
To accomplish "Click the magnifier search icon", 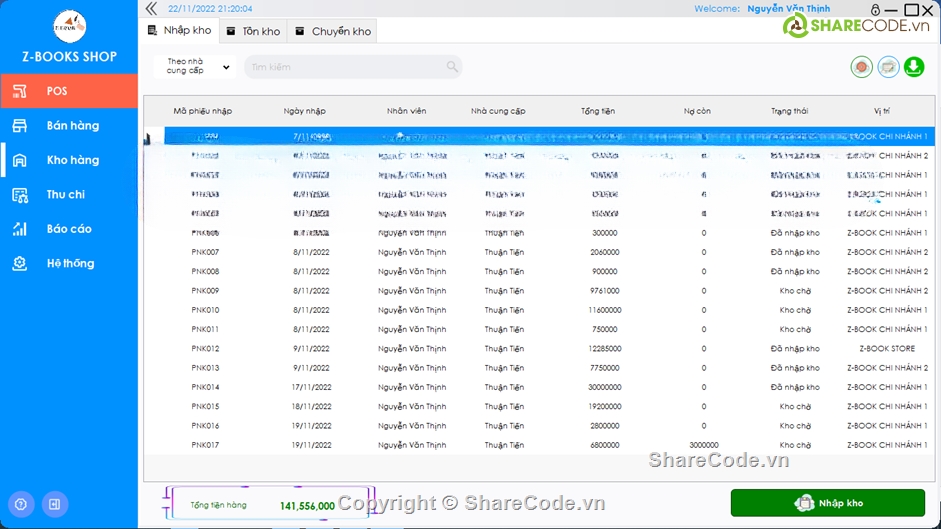I will click(452, 67).
